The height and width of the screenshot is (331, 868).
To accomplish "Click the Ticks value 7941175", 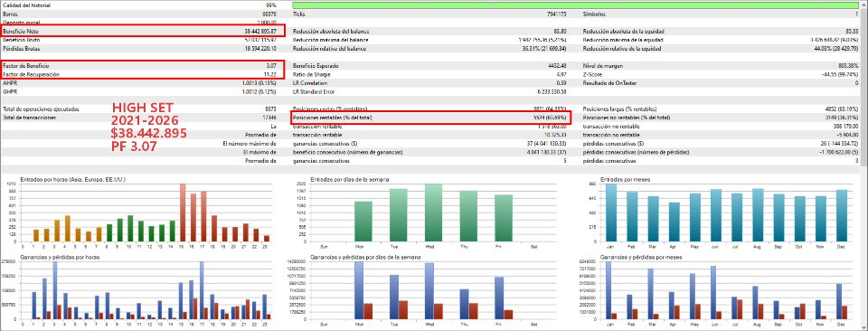I will [556, 14].
